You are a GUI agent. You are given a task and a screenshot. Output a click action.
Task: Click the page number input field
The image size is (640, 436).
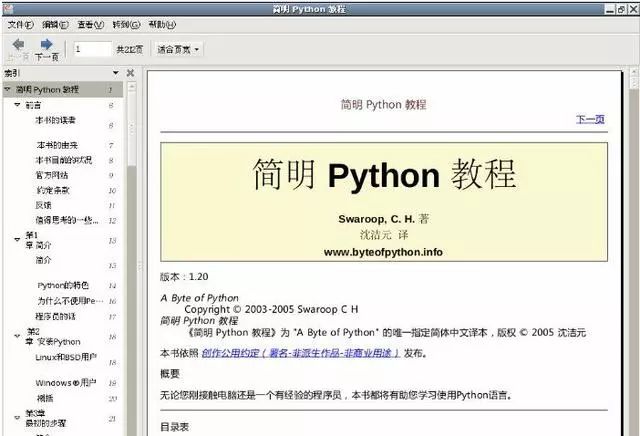[92, 49]
